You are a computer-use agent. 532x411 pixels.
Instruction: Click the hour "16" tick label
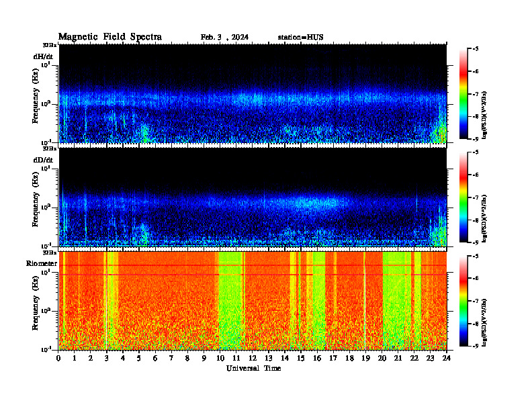317,359
